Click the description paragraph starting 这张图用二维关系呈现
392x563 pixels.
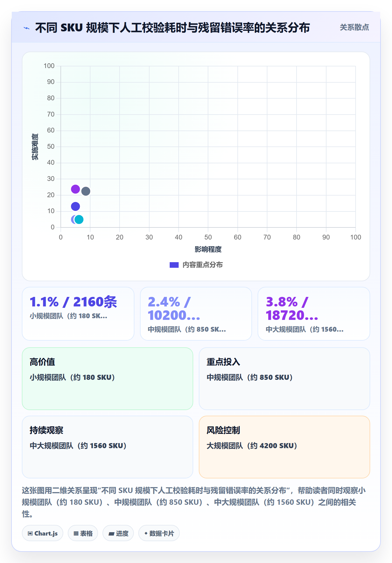(x=194, y=502)
